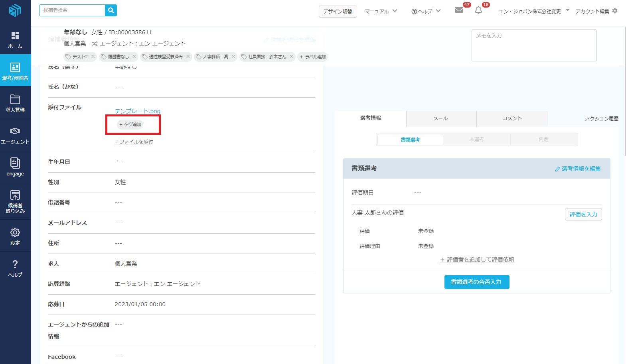
Task: Click the memo input text area
Action: (534, 45)
